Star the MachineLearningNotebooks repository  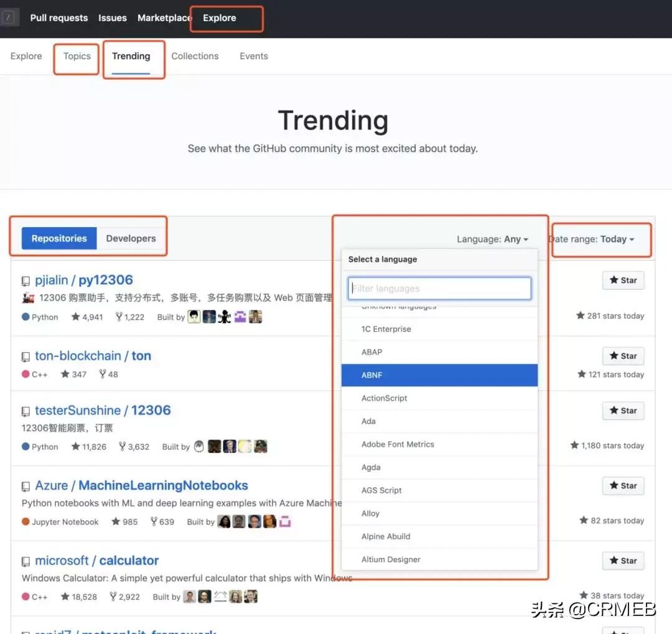[623, 486]
